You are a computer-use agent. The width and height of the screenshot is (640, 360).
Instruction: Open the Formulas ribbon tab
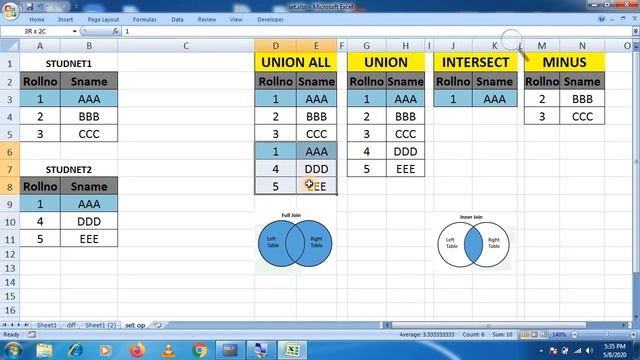click(x=144, y=20)
